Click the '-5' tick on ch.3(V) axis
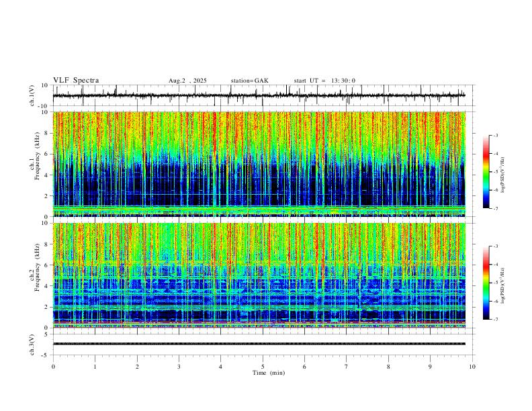 46,355
